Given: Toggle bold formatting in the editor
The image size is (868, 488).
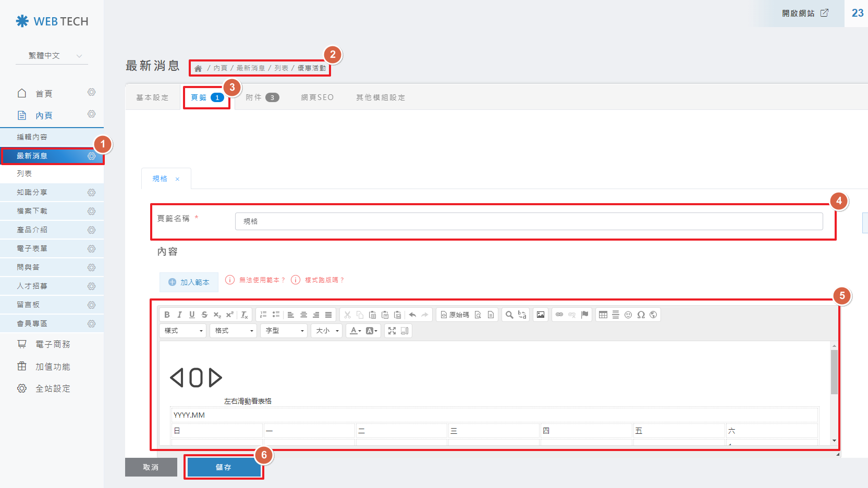Looking at the screenshot, I should (x=167, y=315).
